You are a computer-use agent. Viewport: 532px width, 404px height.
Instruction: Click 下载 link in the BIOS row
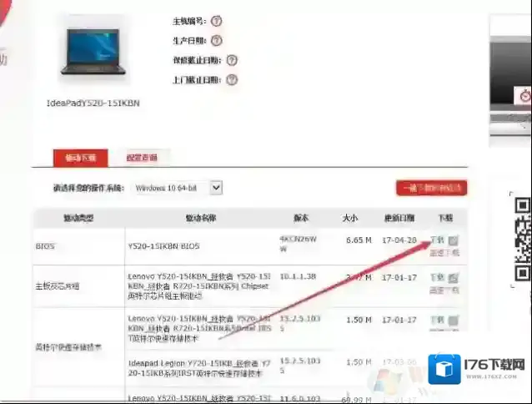(437, 240)
